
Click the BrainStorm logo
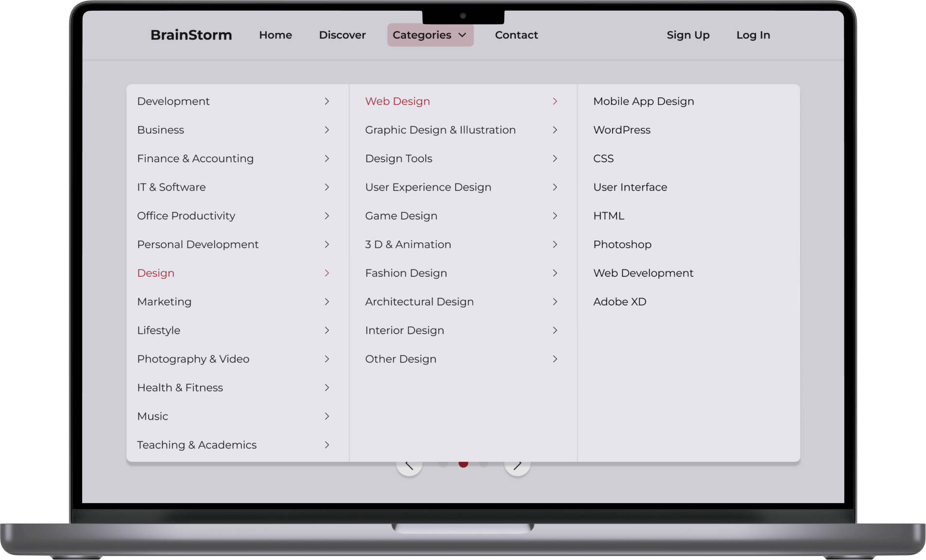(191, 35)
